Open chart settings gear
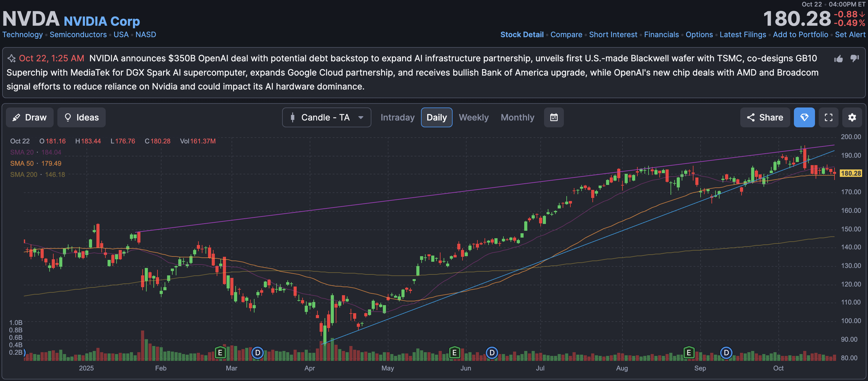This screenshot has width=868, height=381. point(852,117)
